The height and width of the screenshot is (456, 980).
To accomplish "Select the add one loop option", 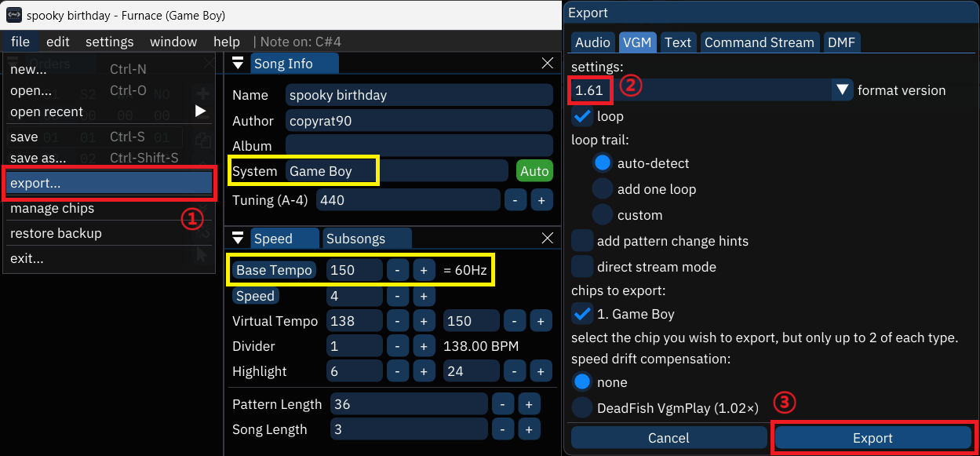I will [x=603, y=189].
